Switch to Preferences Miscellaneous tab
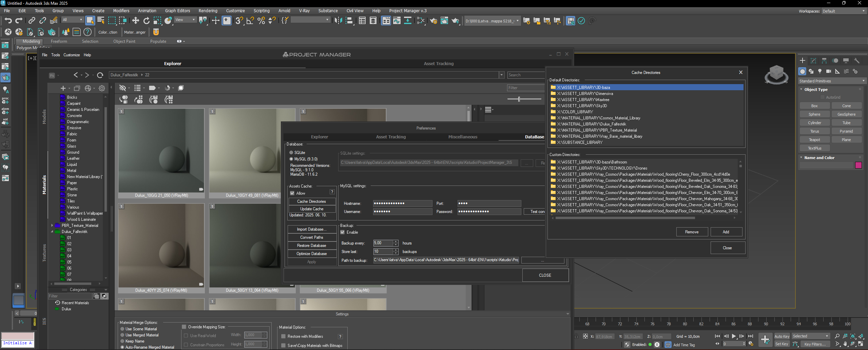Viewport: 868px width, 350px height. point(463,137)
